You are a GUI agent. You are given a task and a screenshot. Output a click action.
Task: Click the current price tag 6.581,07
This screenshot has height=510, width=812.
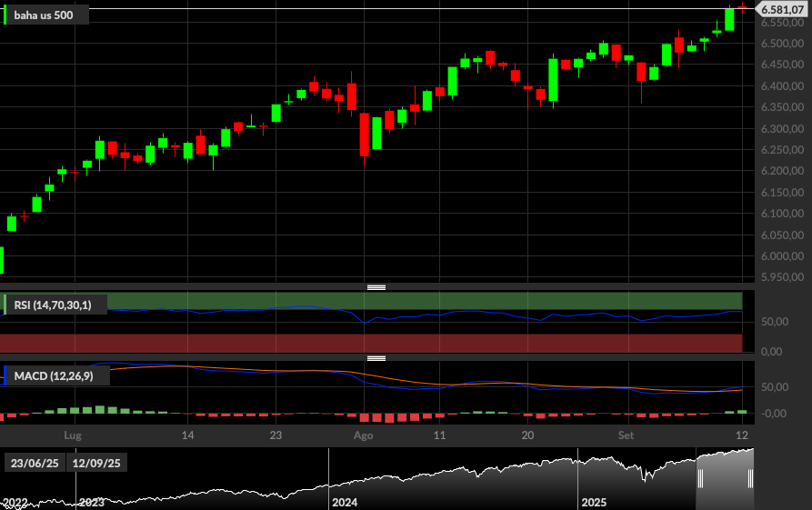[x=782, y=9]
